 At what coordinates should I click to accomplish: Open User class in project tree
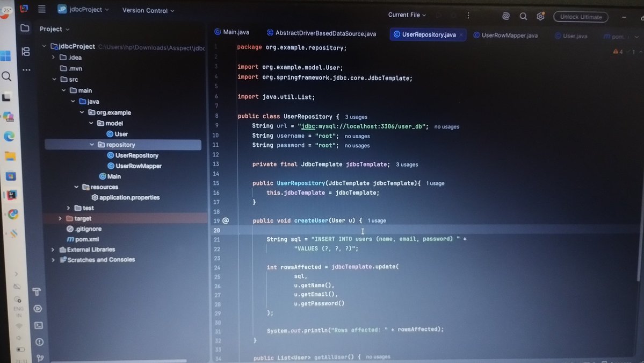click(118, 134)
